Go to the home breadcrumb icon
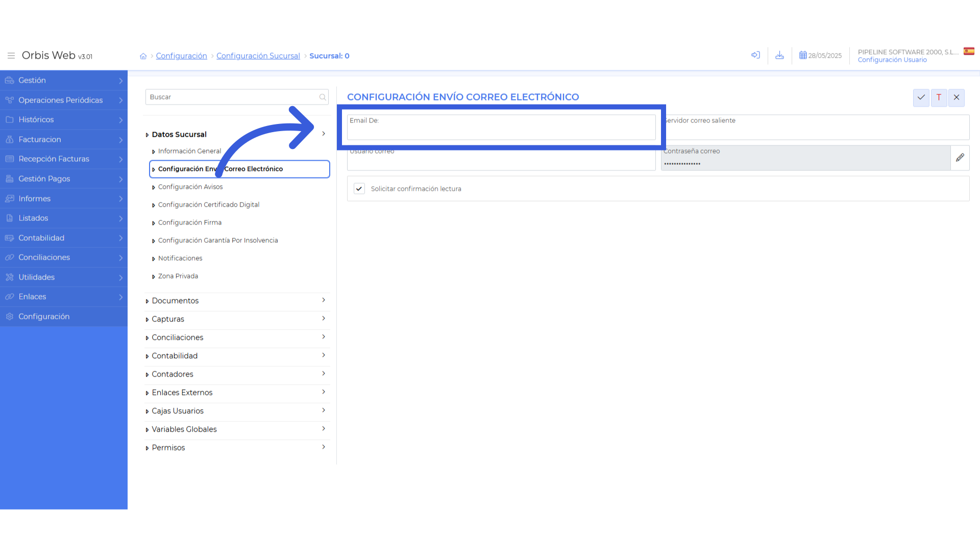Screen dimensions: 980x551 click(143, 56)
